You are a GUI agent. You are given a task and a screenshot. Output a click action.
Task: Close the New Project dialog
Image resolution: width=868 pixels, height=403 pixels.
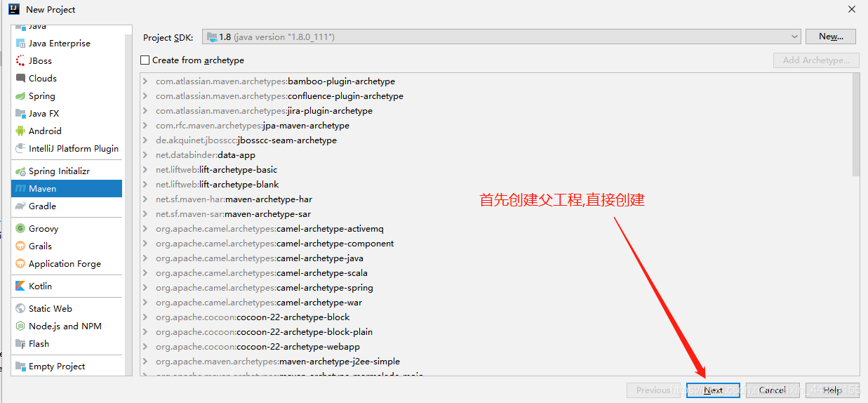[x=851, y=9]
